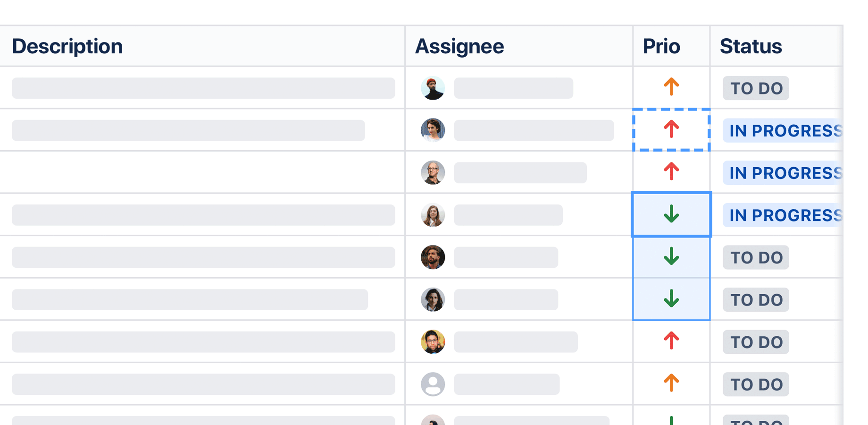Click the red up arrow in third row
This screenshot has width=868, height=425.
coord(671,172)
